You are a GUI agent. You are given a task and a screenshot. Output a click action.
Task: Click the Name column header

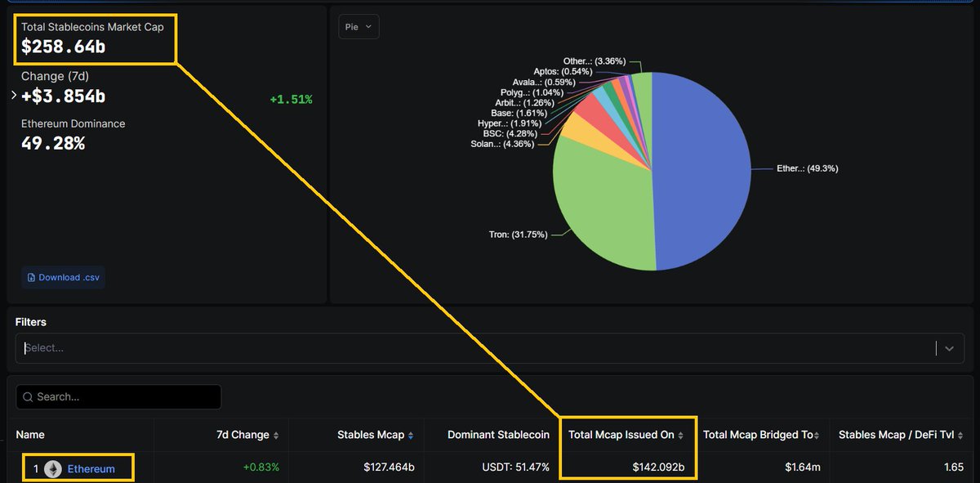[x=30, y=435]
